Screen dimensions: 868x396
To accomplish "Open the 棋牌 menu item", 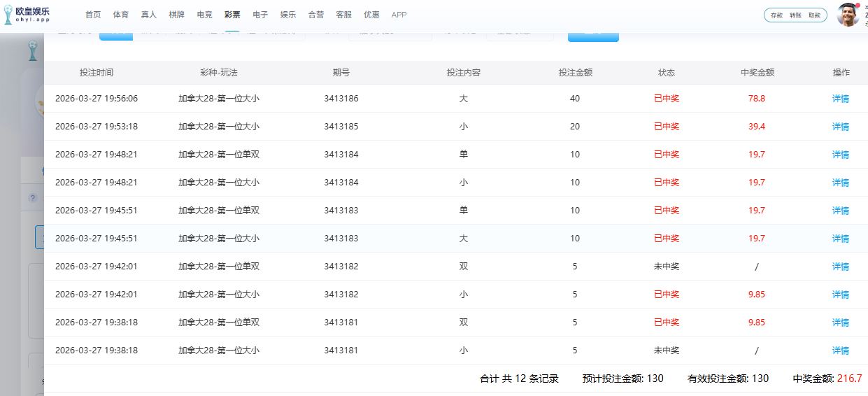I will click(176, 15).
